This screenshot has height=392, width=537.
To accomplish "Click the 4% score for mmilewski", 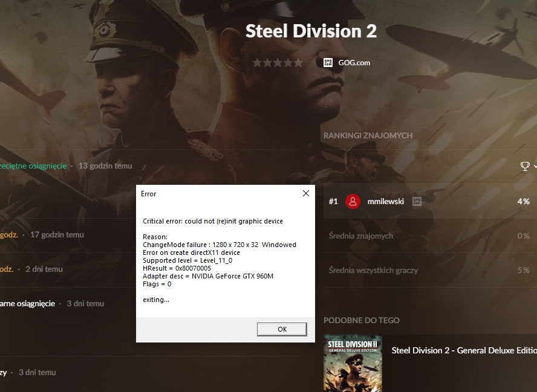I will click(523, 202).
